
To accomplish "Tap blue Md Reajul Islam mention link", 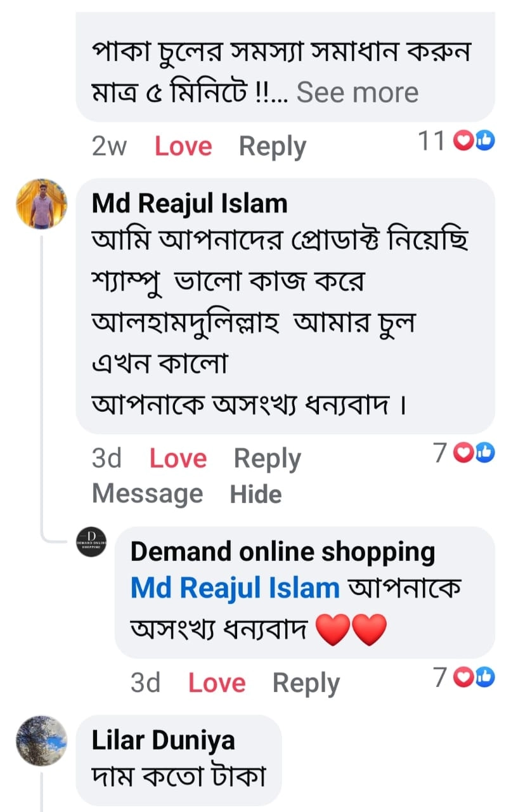I will [x=235, y=588].
